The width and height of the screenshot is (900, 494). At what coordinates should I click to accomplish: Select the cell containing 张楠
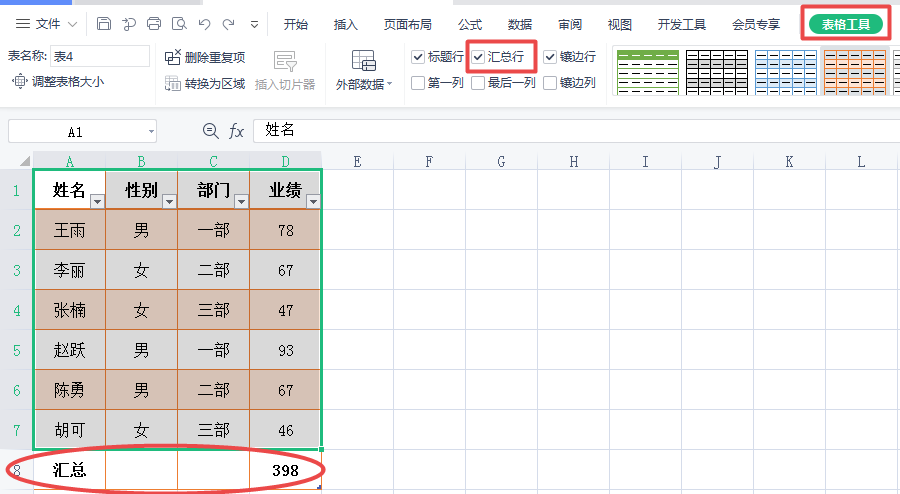coord(69,310)
